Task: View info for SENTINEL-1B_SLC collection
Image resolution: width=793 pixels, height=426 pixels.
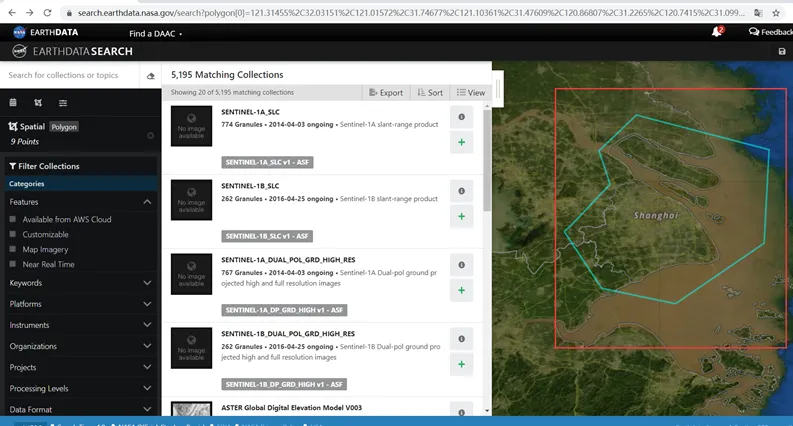Action: (461, 191)
